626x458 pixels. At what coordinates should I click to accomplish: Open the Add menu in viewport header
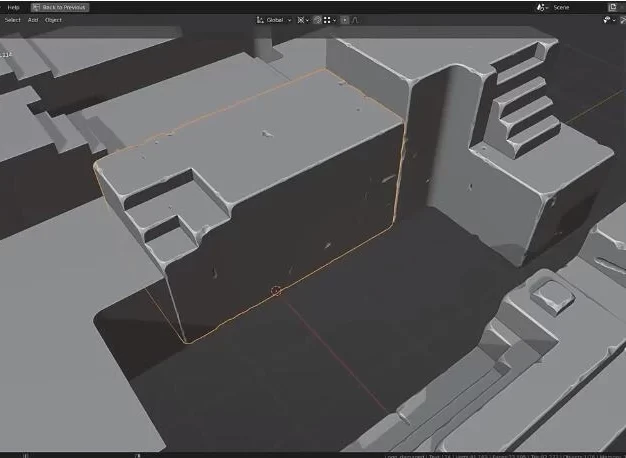point(33,20)
